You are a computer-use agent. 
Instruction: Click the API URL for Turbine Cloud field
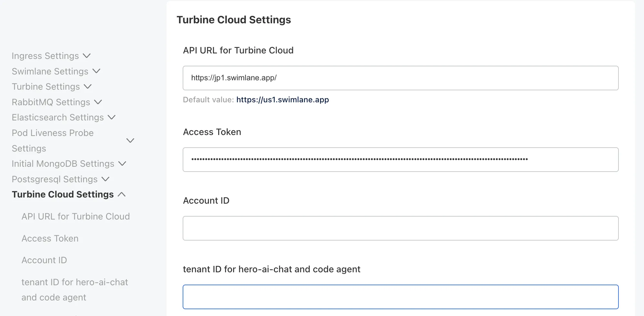point(401,78)
